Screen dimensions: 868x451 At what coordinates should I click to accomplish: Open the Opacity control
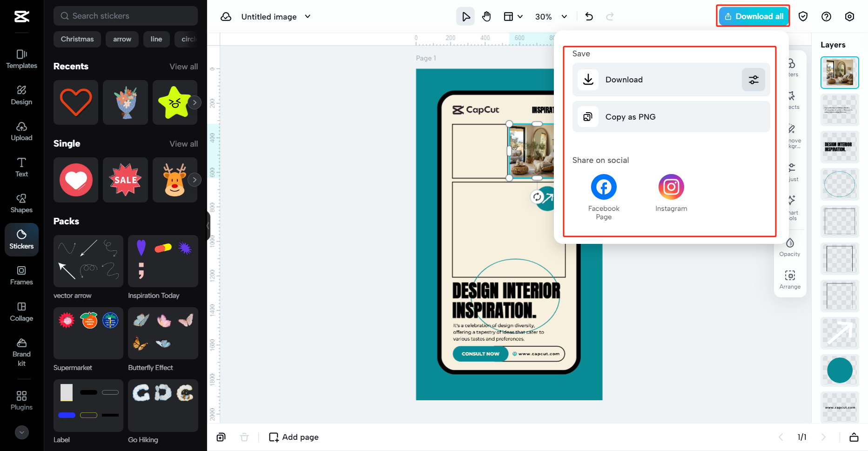coord(790,247)
